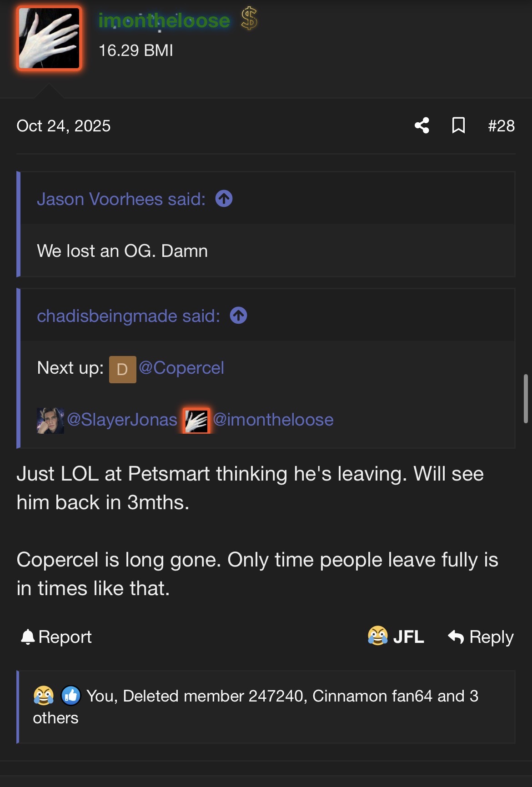This screenshot has height=787, width=532.
Task: Click the thumbs-up icon in the reactions list
Action: point(70,696)
